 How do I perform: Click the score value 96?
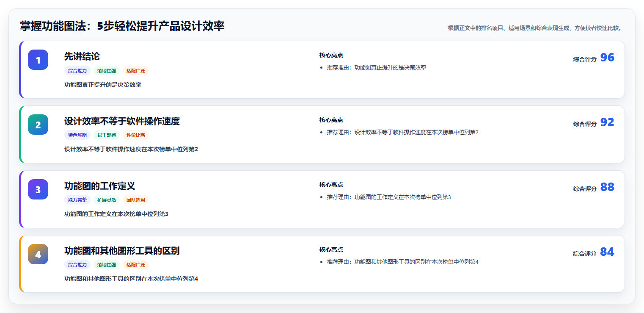click(x=607, y=58)
